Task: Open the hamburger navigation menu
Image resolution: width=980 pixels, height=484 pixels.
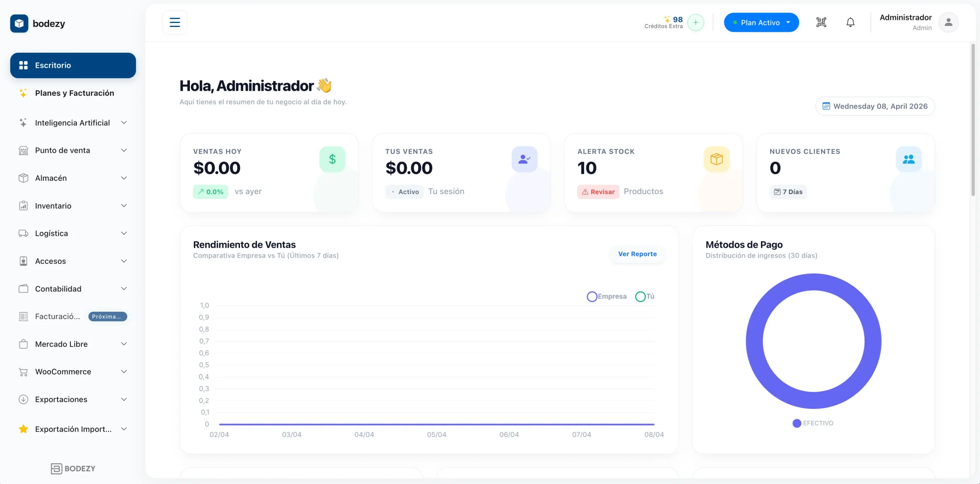Action: pyautogui.click(x=174, y=22)
